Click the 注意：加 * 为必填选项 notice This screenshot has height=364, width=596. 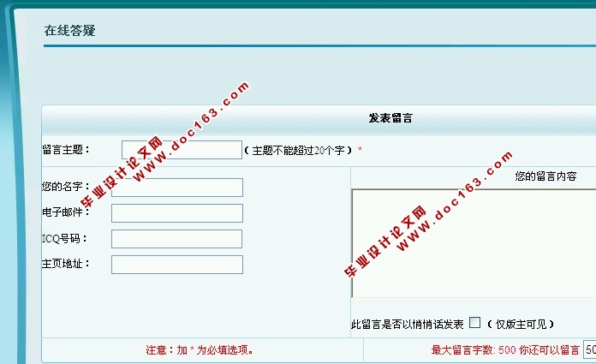click(x=200, y=350)
